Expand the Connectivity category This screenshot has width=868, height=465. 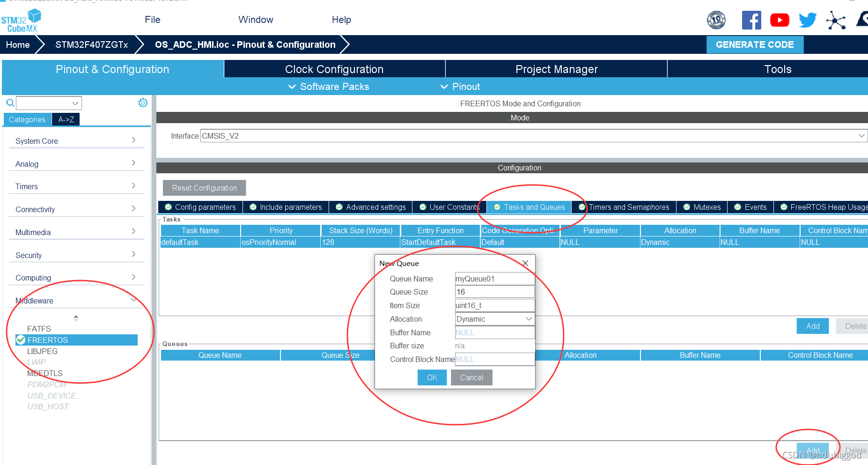tap(76, 209)
